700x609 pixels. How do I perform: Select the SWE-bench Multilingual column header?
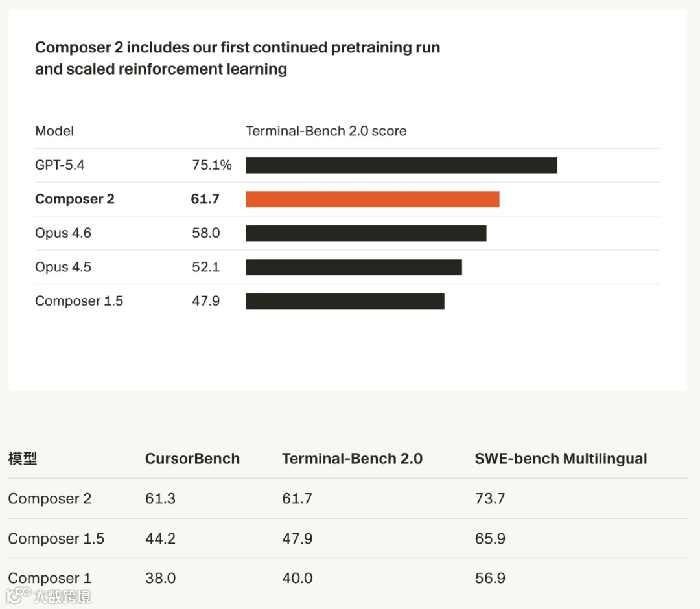pyautogui.click(x=561, y=459)
